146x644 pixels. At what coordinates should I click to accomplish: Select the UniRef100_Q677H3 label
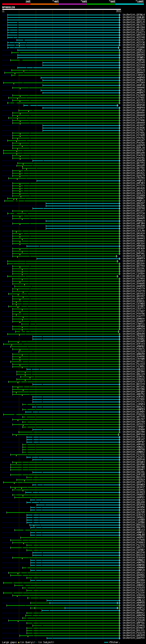[133, 266]
